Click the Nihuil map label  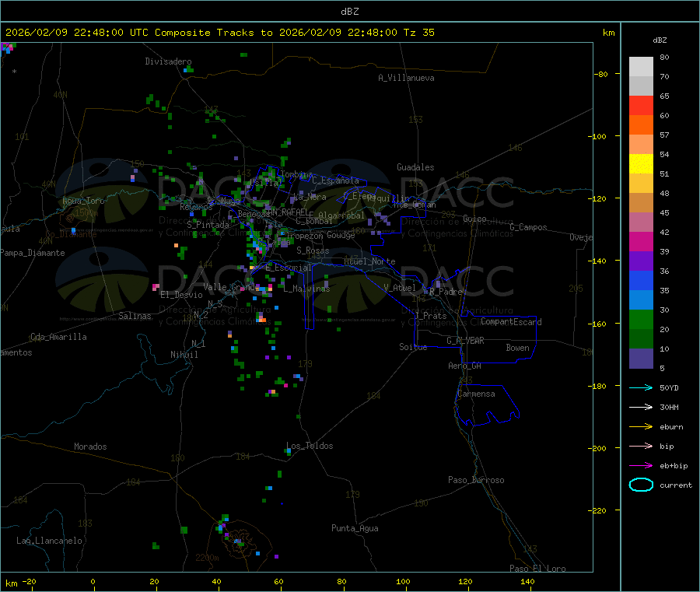pyautogui.click(x=184, y=355)
